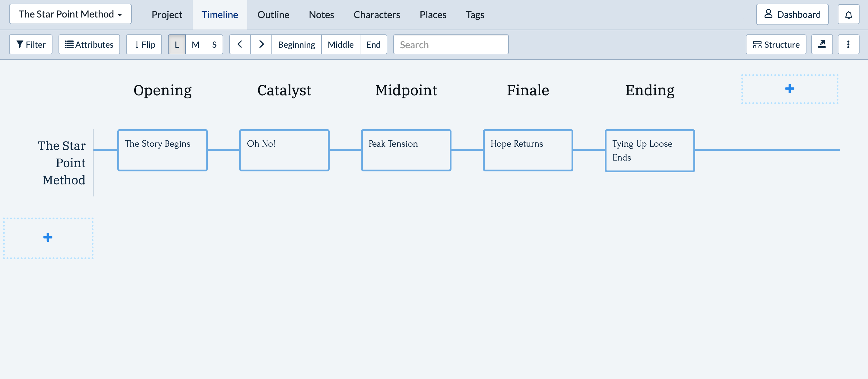Open the Dashboard

point(792,14)
